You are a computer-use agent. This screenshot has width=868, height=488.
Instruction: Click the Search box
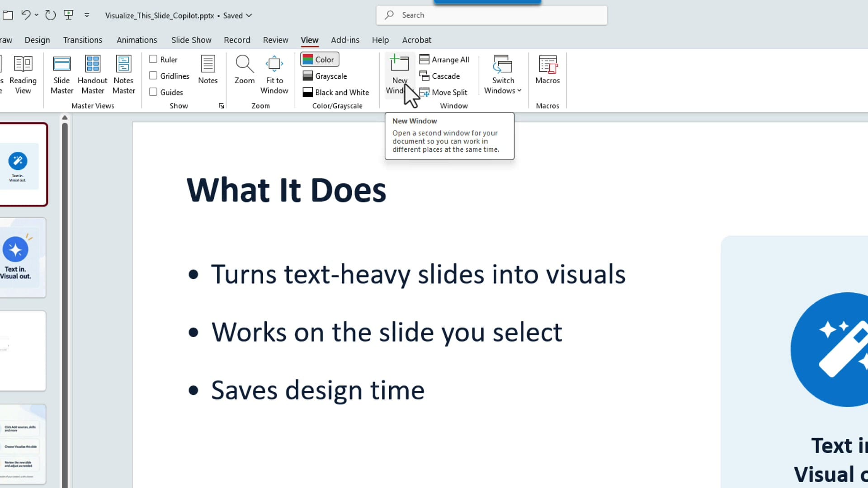[x=492, y=15]
